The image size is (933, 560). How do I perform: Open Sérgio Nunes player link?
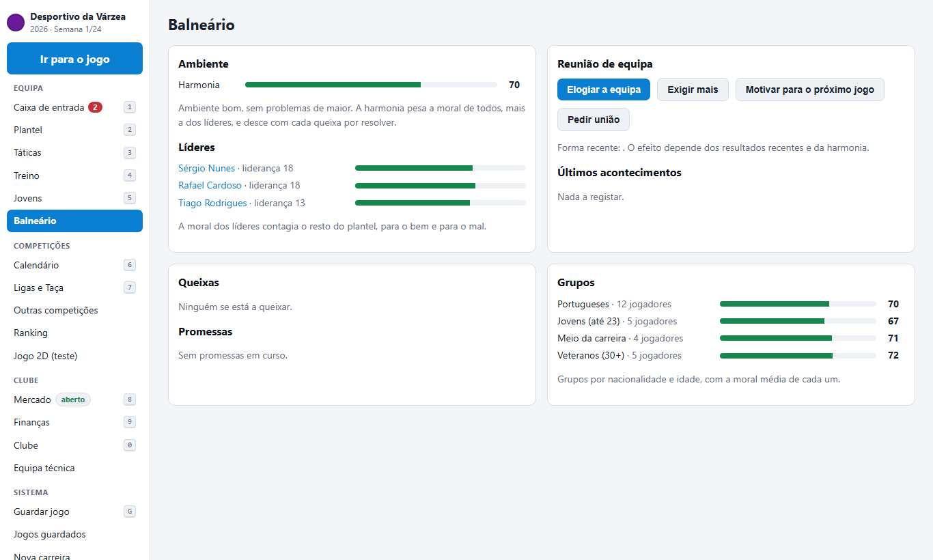(x=206, y=168)
